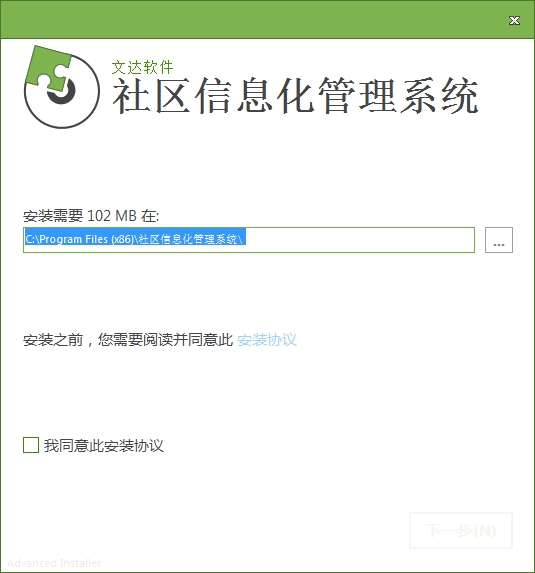Click the Advanced Installer watermark text
535x573 pixels.
54,563
